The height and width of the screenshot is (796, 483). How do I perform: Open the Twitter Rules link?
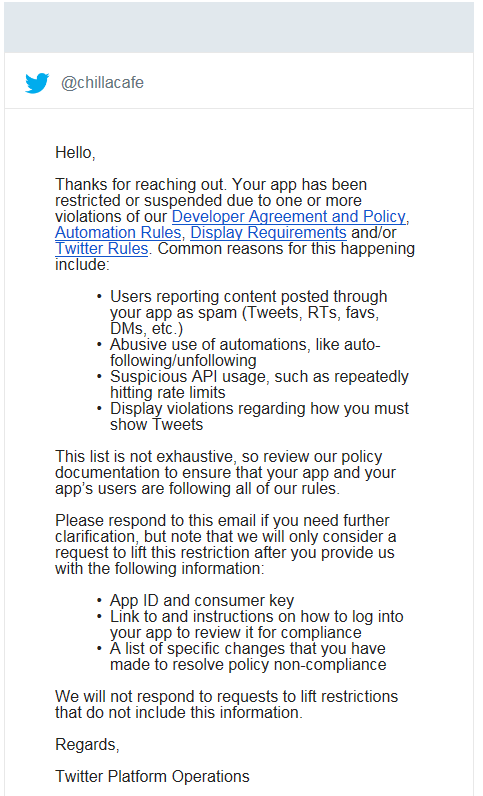coord(102,248)
